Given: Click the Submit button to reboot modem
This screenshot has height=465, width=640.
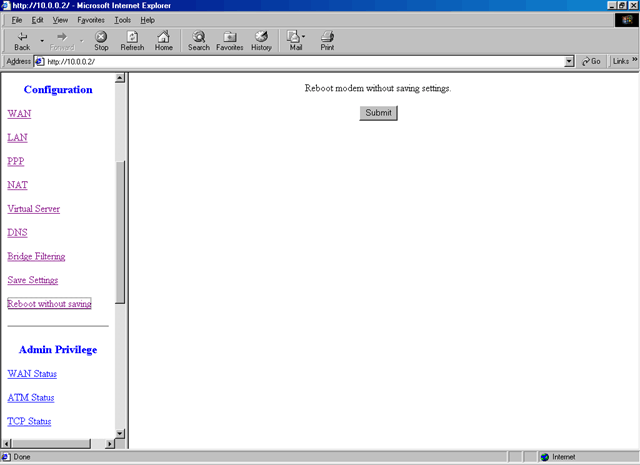Looking at the screenshot, I should coord(378,113).
